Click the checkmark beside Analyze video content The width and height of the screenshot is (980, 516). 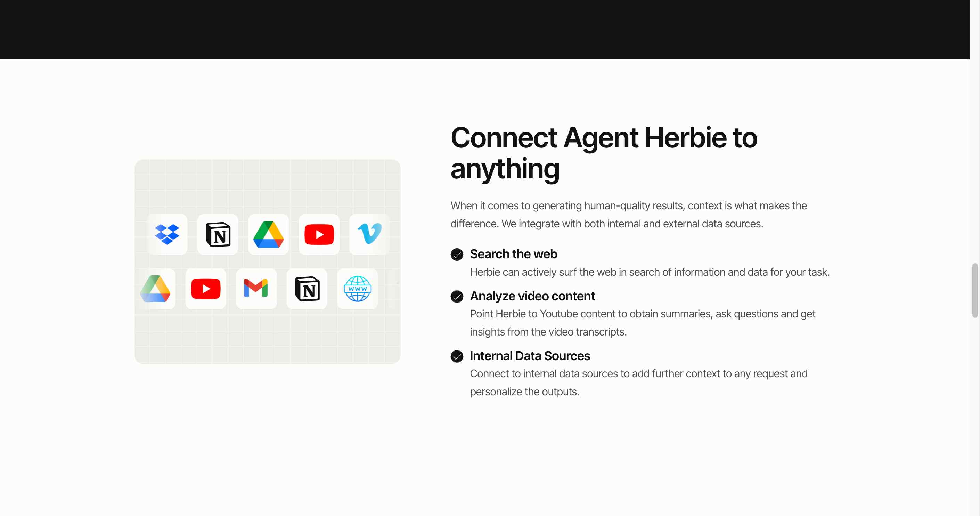pyautogui.click(x=457, y=297)
